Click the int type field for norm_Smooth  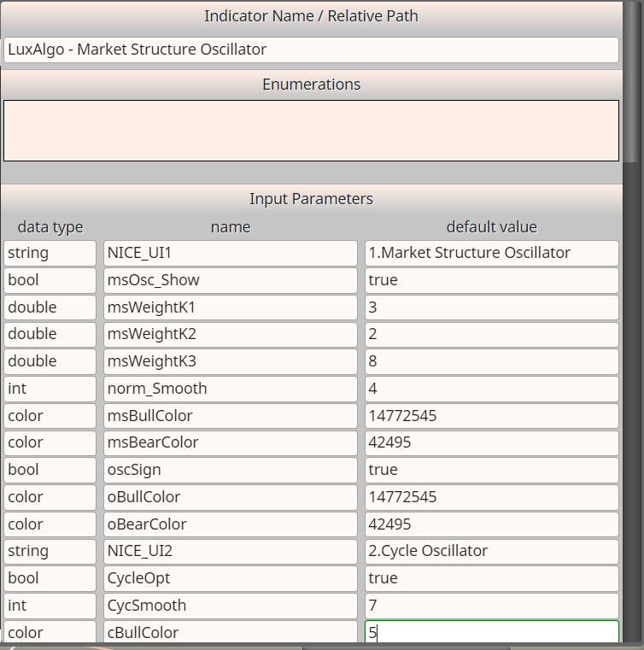[50, 389]
